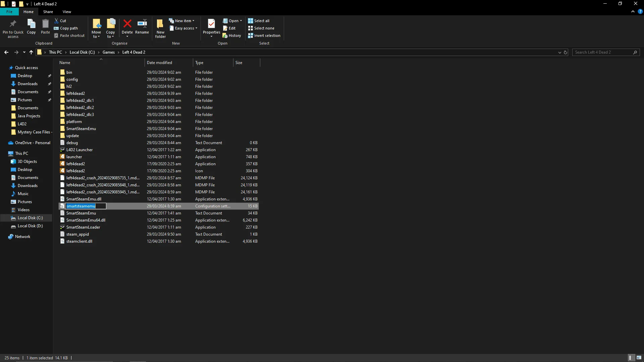Collapse the ribbon with the chevron
The height and width of the screenshot is (362, 644).
(x=633, y=11)
